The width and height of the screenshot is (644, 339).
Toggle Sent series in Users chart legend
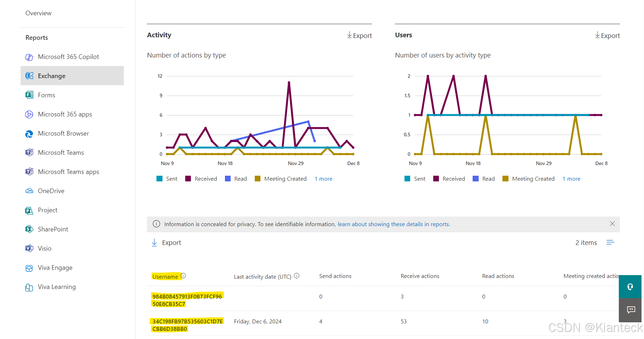pyautogui.click(x=415, y=179)
